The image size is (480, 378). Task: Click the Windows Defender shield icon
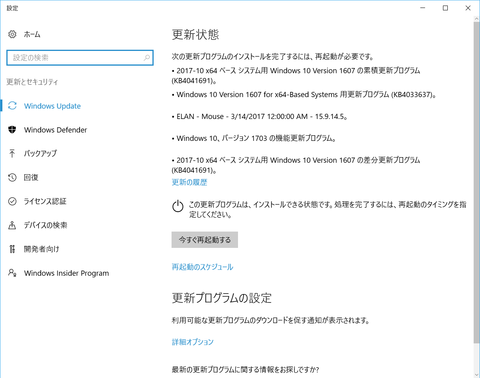[12, 130]
